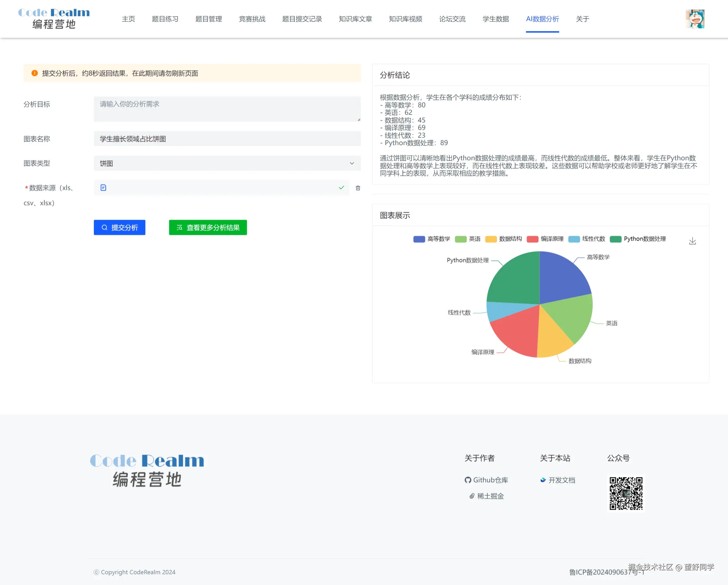Image resolution: width=728 pixels, height=585 pixels.
Task: Click the 图表名称 input field
Action: (227, 139)
